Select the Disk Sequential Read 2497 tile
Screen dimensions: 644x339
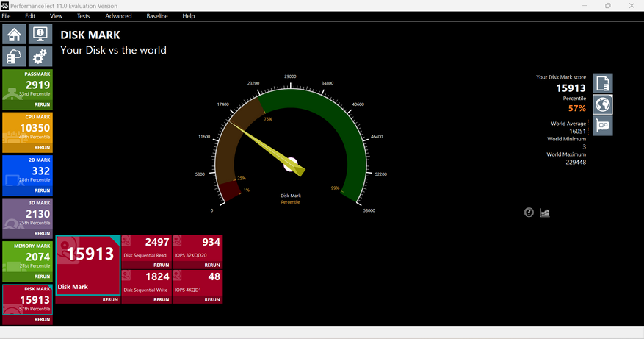147,248
